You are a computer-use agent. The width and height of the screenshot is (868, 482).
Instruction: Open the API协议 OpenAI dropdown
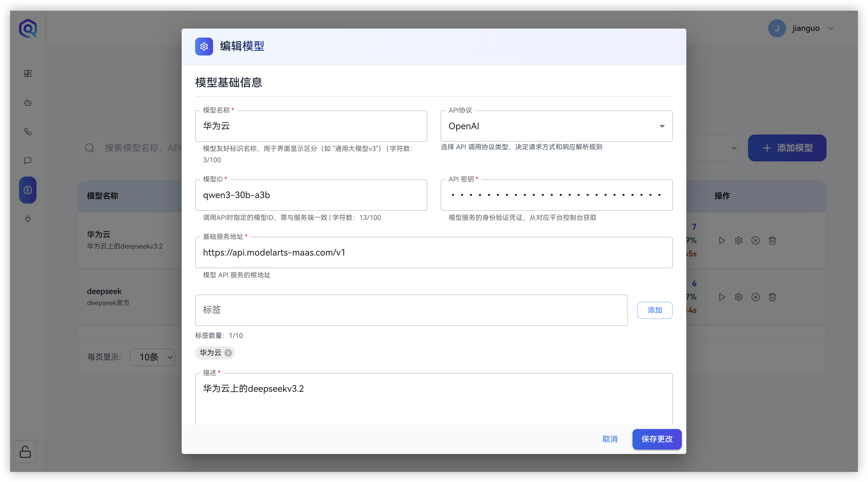pyautogui.click(x=556, y=126)
